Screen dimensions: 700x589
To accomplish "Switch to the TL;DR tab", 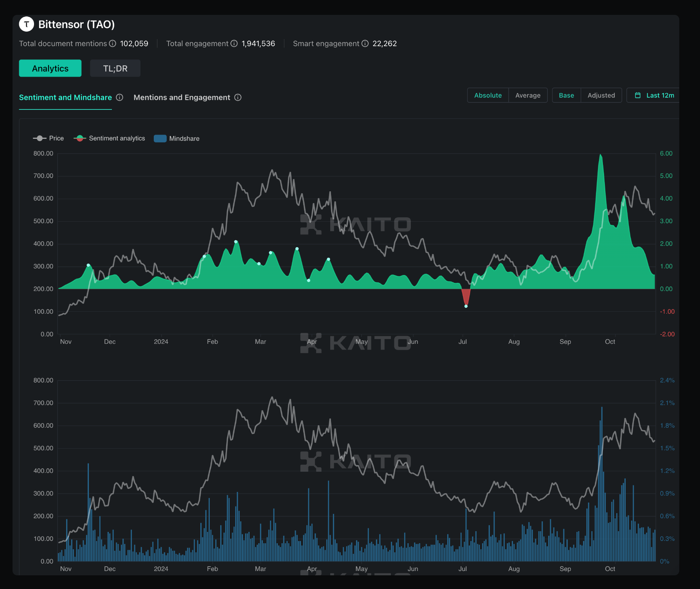I will pos(115,68).
